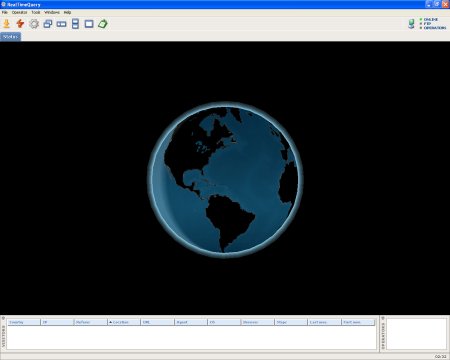Click the green server status icon
The image size is (450, 360).
[x=411, y=24]
